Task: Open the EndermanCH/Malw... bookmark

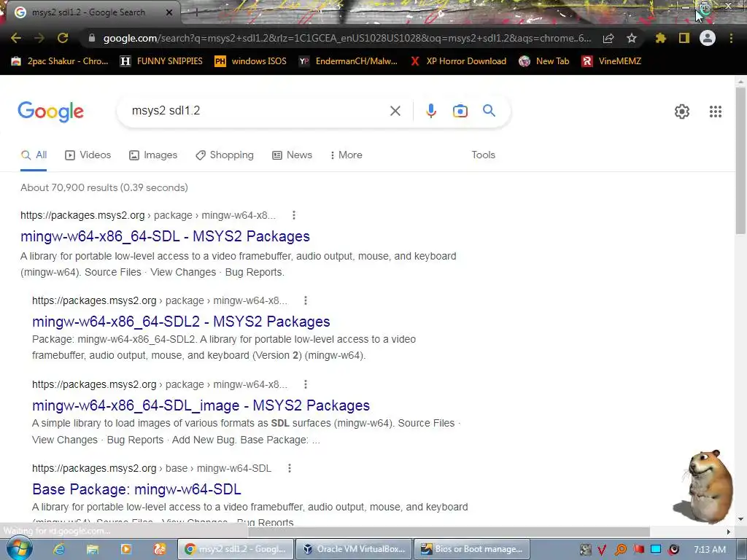Action: click(x=348, y=61)
